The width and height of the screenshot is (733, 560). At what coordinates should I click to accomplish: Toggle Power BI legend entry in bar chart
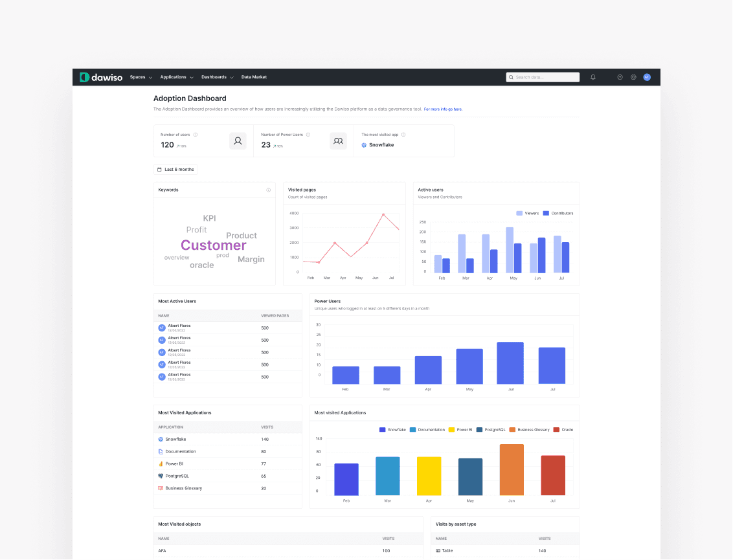460,430
